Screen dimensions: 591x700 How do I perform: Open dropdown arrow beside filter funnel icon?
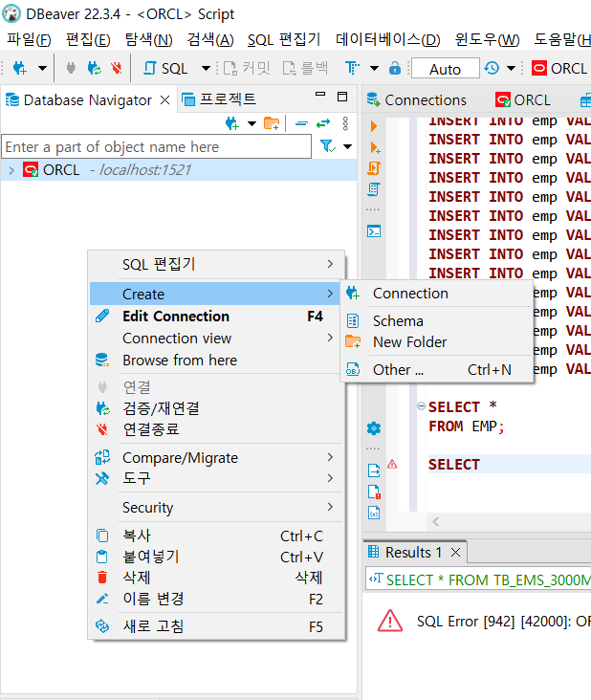[347, 146]
